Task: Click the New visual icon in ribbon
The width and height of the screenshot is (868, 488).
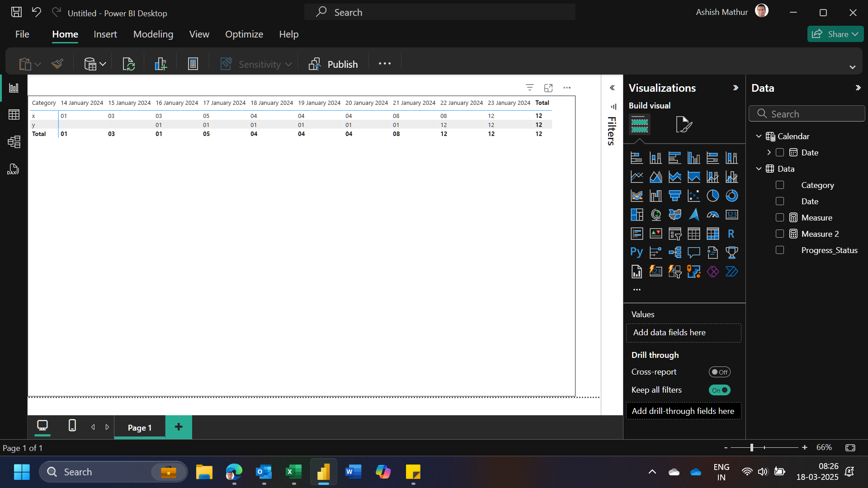Action: tap(161, 64)
